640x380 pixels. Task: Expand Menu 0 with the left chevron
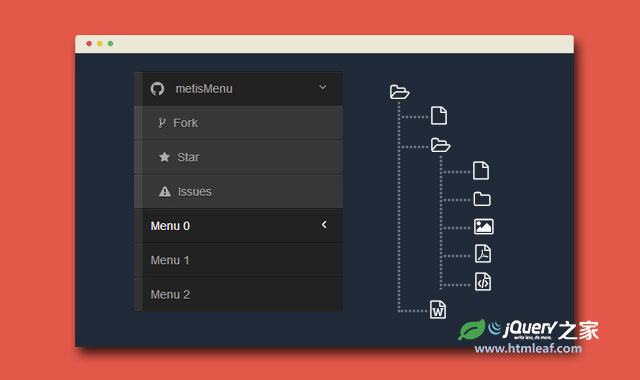pyautogui.click(x=324, y=224)
